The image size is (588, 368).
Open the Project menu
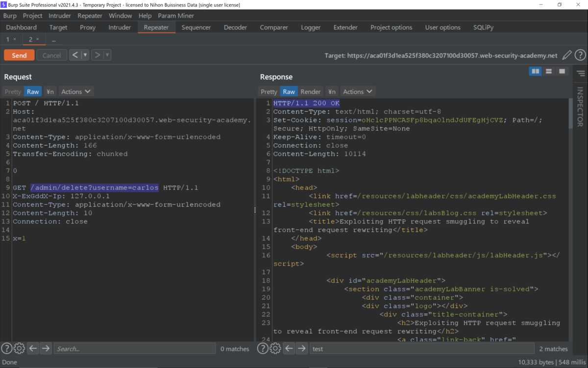click(33, 16)
